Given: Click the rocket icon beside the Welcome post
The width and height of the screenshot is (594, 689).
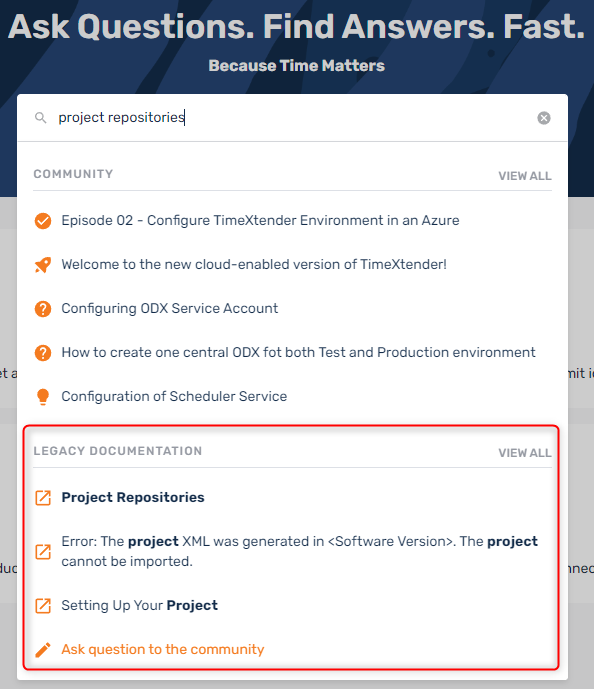Looking at the screenshot, I should click(43, 265).
